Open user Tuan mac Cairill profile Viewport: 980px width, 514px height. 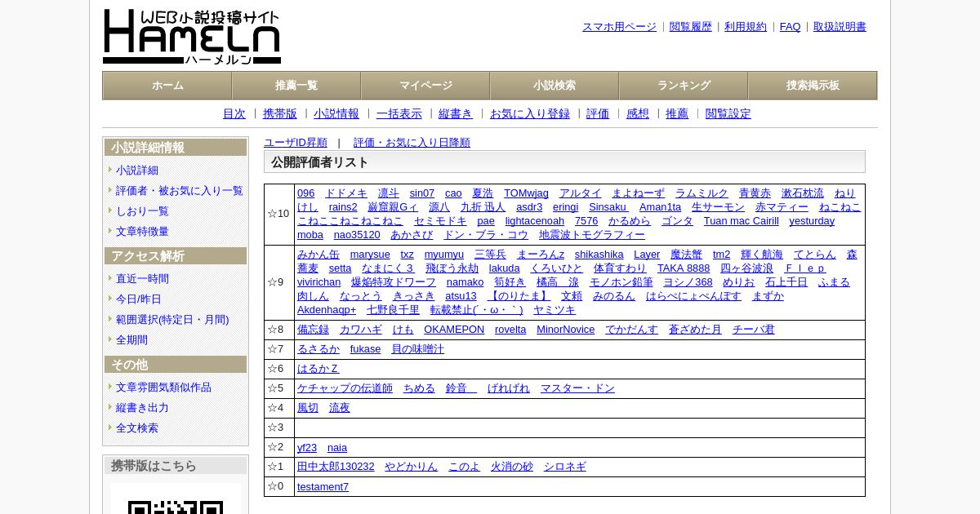click(742, 221)
